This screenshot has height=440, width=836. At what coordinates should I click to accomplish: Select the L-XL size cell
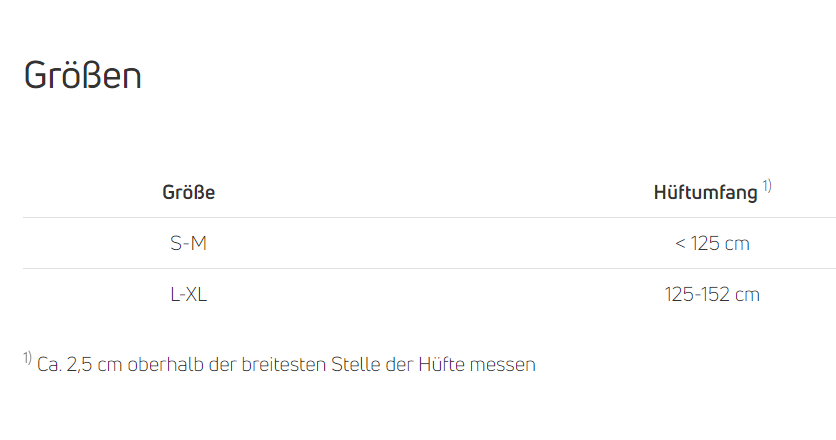[188, 294]
